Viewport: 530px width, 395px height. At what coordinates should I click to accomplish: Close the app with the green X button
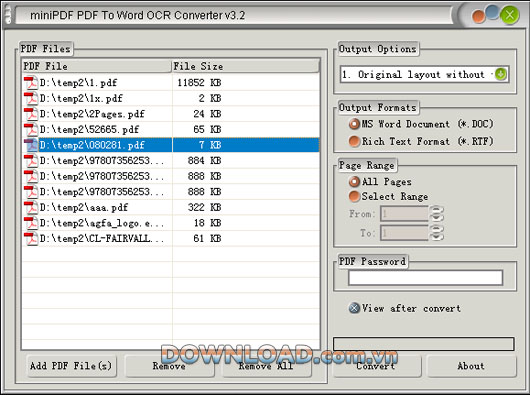(509, 15)
